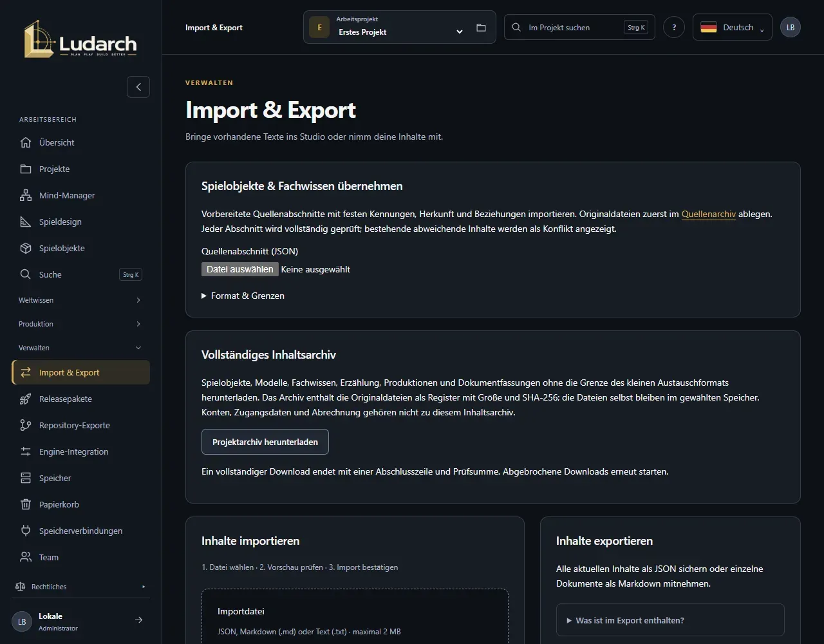Open the folder icon beside the project selector
The image size is (824, 644).
click(x=481, y=28)
